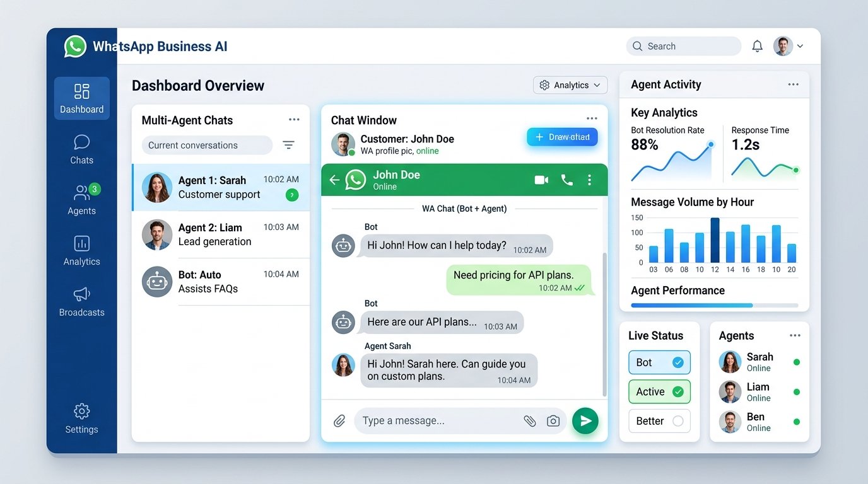Click the read receipt double checkmark
Screen dimensions: 868x484
point(580,288)
